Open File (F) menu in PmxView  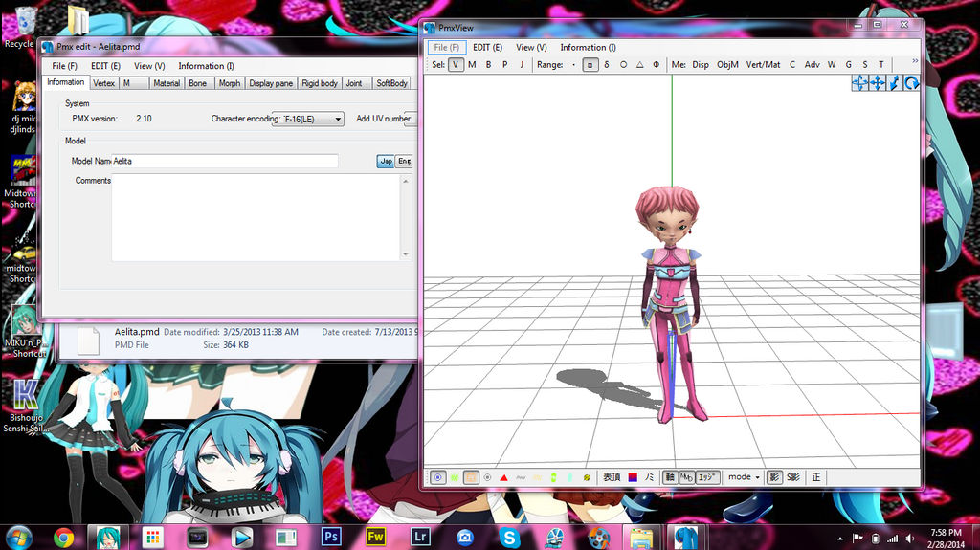tap(446, 47)
